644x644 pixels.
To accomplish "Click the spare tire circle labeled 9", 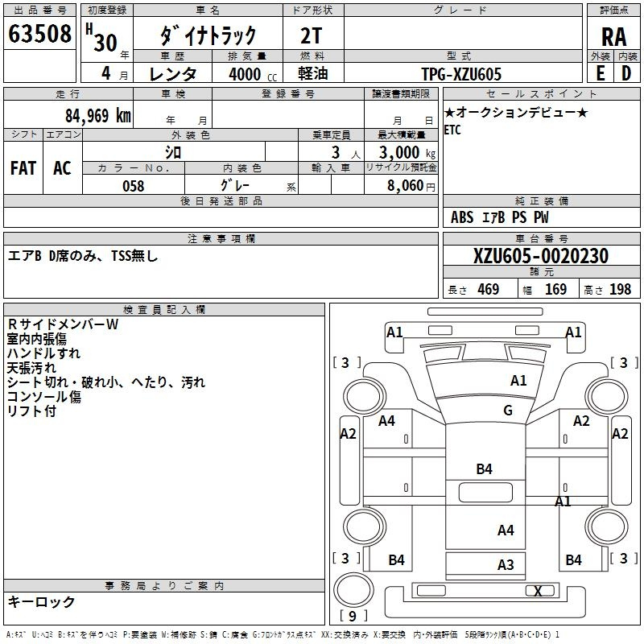I will pos(353,589).
